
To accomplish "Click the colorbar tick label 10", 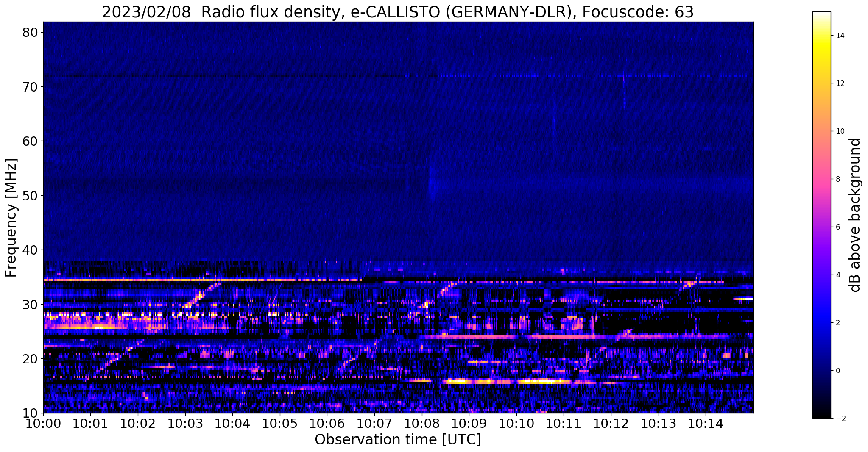I will (840, 131).
